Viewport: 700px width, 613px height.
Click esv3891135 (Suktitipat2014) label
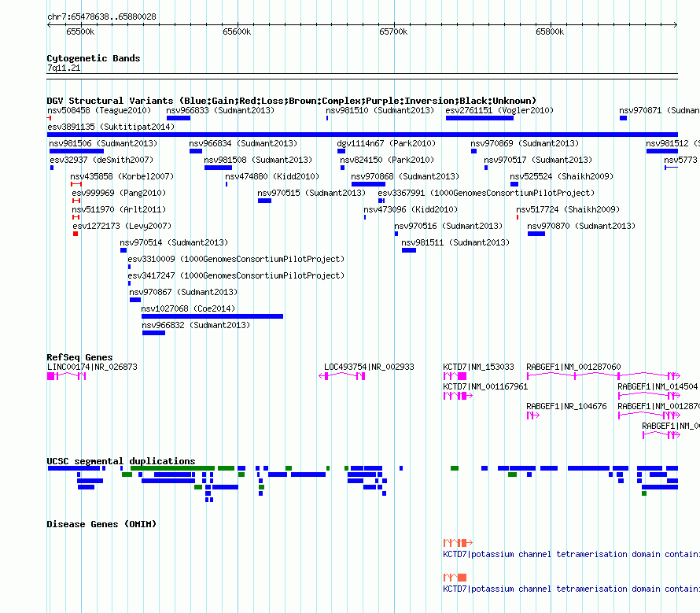111,127
